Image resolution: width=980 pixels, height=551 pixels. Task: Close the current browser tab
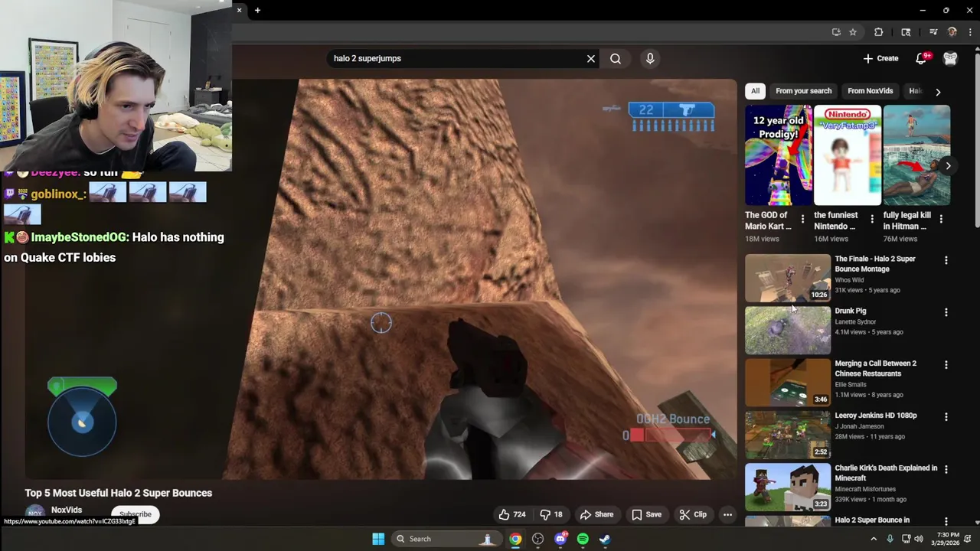(239, 10)
